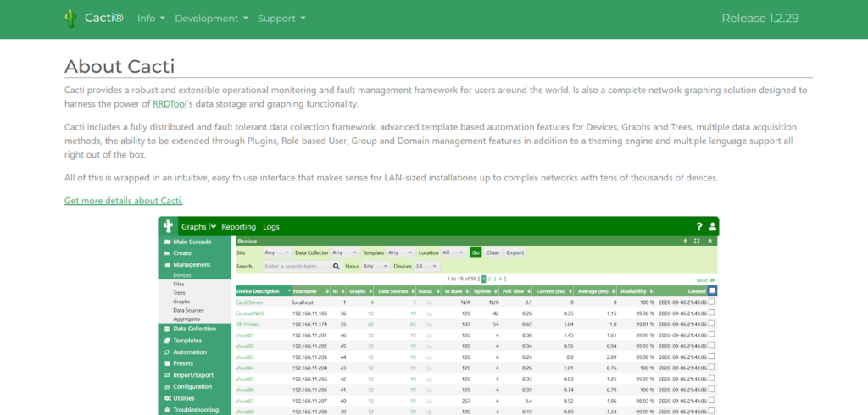This screenshot has width=868, height=415.
Task: Select Trees in the Management submenu
Action: pos(179,292)
